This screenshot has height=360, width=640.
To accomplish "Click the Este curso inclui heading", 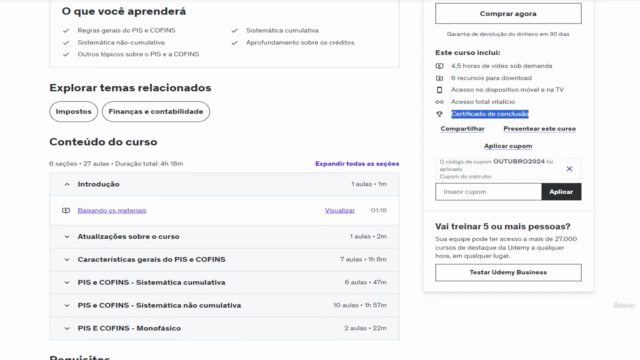I will coord(467,53).
